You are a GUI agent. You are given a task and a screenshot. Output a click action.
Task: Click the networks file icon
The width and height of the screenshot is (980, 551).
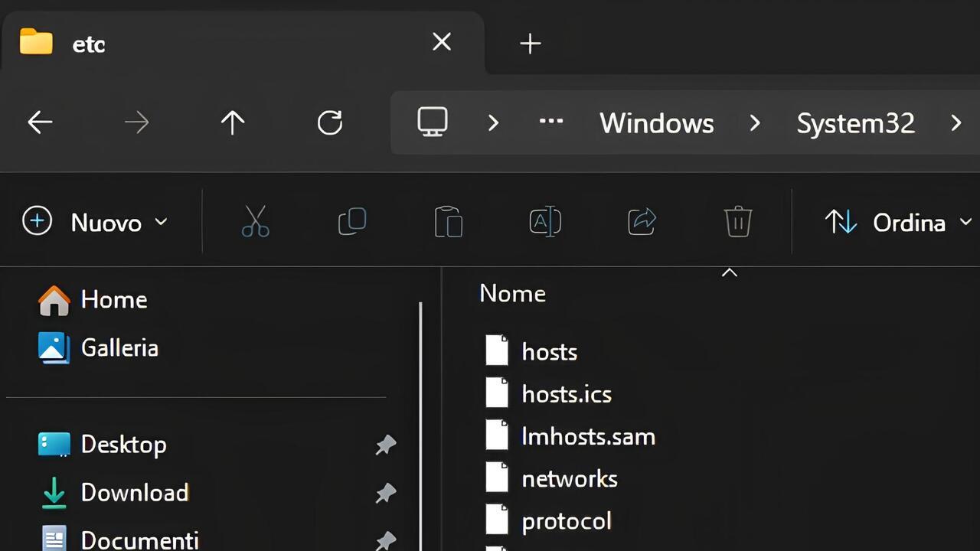coord(497,478)
